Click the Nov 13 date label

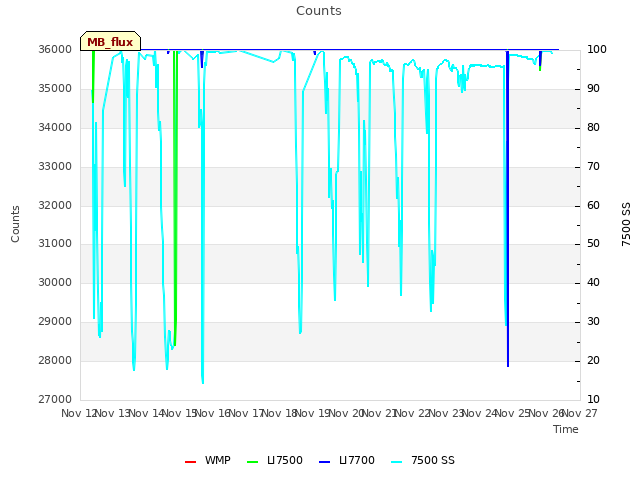pos(113,413)
